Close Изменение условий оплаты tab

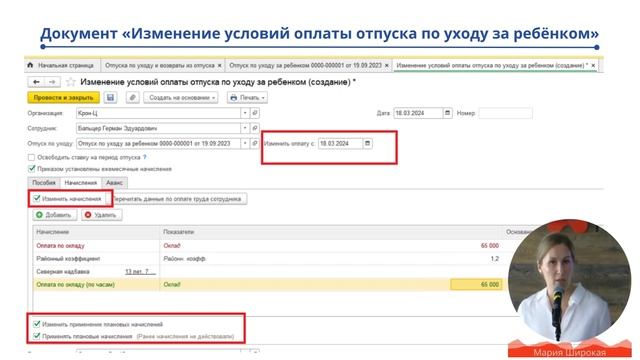tap(593, 65)
